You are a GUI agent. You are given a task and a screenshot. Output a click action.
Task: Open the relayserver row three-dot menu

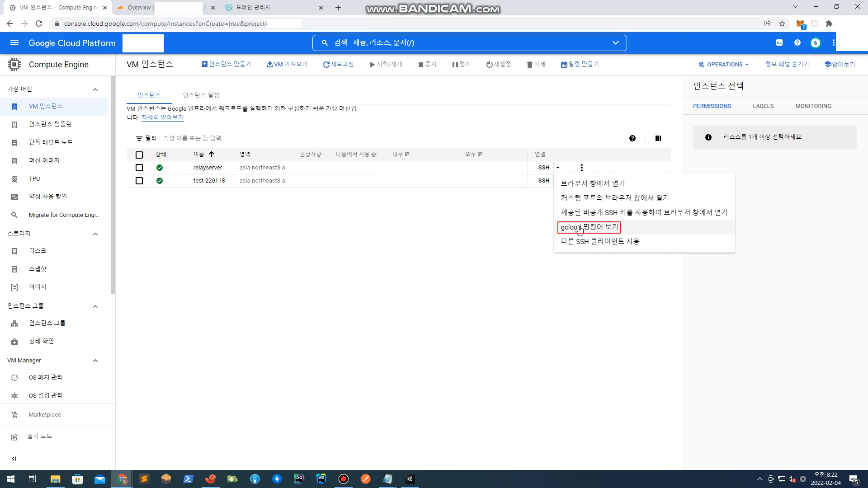[x=581, y=168]
